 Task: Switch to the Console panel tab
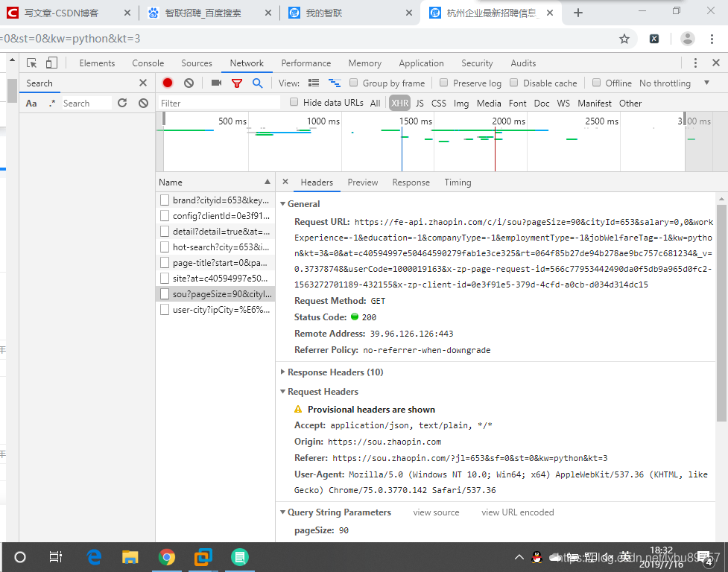(x=148, y=63)
